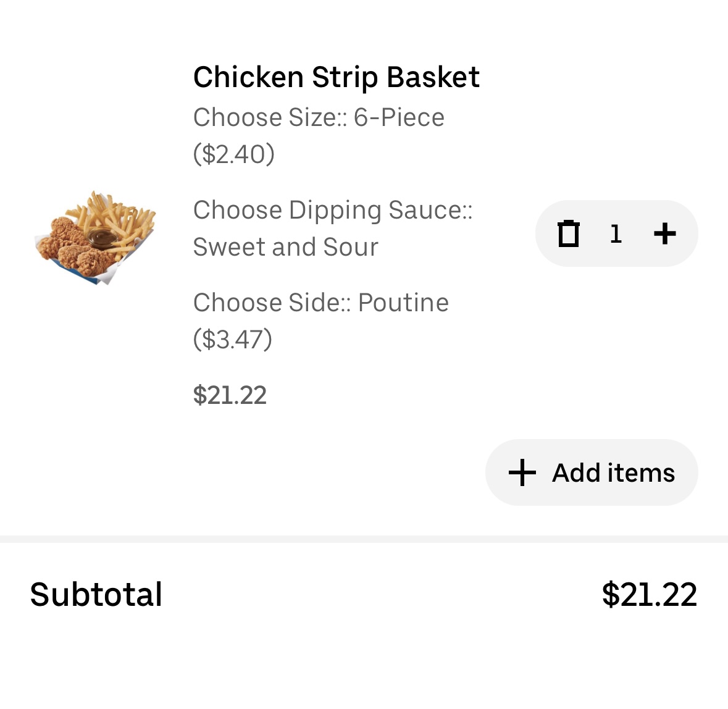728x709 pixels.
Task: Click the gray divider above Subtotal
Action: (x=364, y=539)
